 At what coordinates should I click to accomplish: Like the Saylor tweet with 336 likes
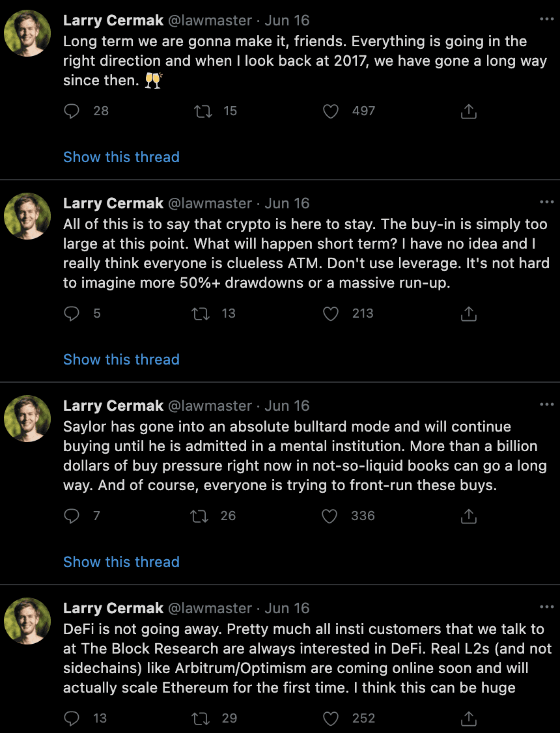coord(331,516)
